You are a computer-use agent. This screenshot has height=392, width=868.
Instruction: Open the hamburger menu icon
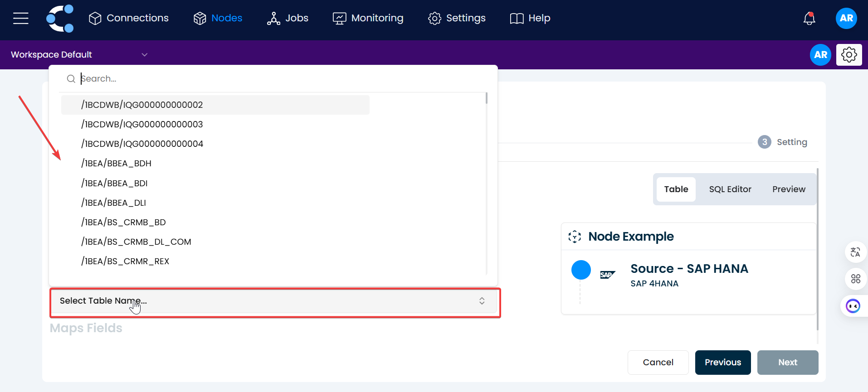21,18
